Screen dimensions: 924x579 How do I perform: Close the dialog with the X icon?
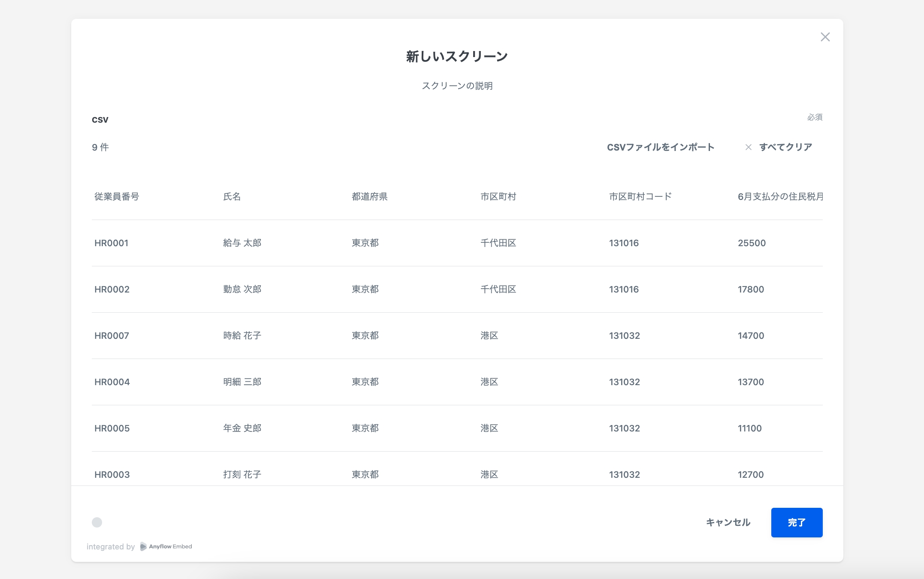point(825,37)
